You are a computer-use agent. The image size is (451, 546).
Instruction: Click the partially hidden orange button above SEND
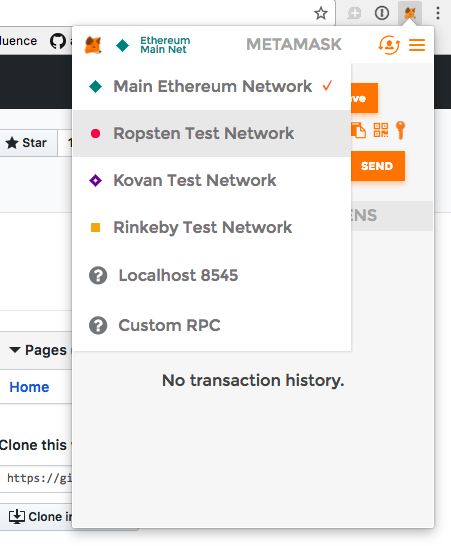(364, 98)
